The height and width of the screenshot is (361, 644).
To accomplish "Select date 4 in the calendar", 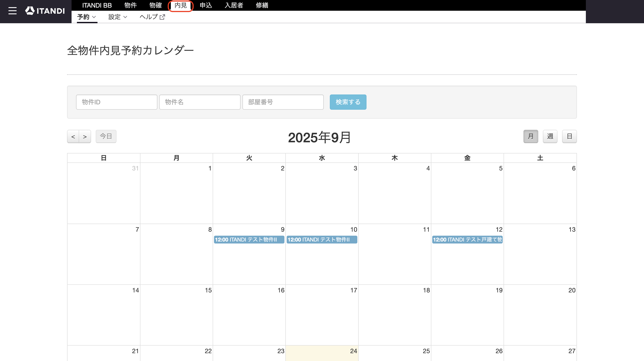I will pos(428,168).
